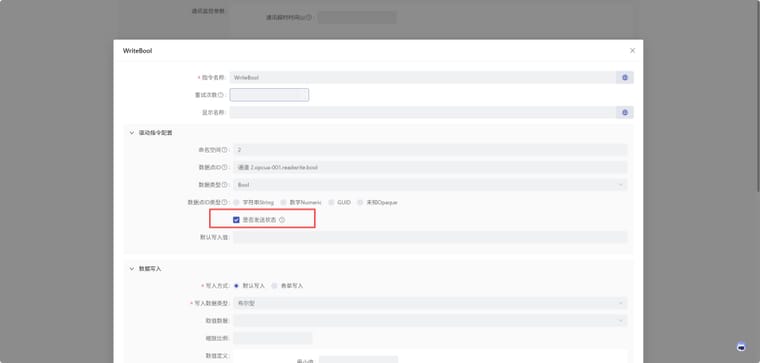
Task: Click the scaling ratio input field
Action: tap(272, 338)
